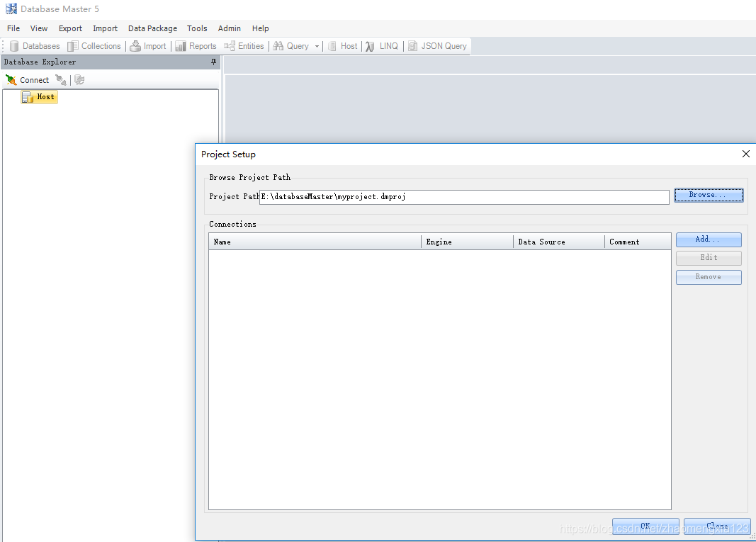Click the Engine column header
This screenshot has width=756, height=542.
[x=467, y=242]
